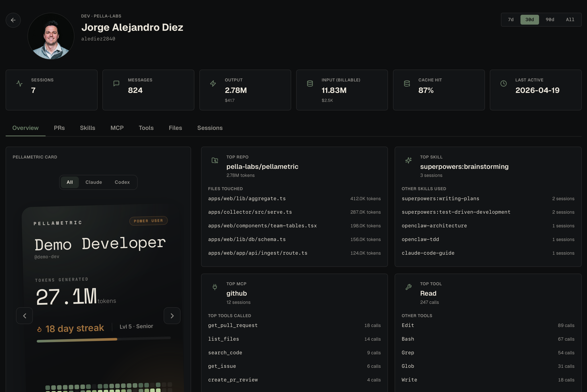Open pella-labs/pellametric repo
Image resolution: width=587 pixels, height=392 pixels.
[262, 166]
